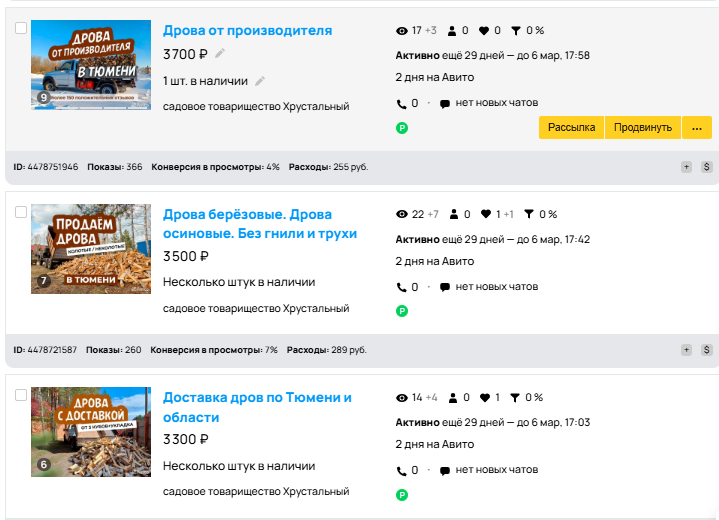Select checkbox for Дрова от производителя listing
Image resolution: width=719 pixels, height=520 pixels.
[x=21, y=28]
